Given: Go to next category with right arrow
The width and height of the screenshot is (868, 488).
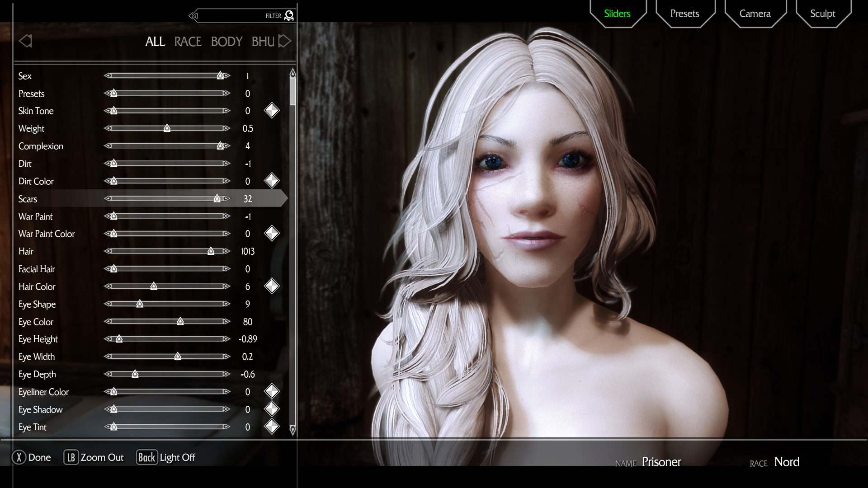Looking at the screenshot, I should tap(285, 41).
